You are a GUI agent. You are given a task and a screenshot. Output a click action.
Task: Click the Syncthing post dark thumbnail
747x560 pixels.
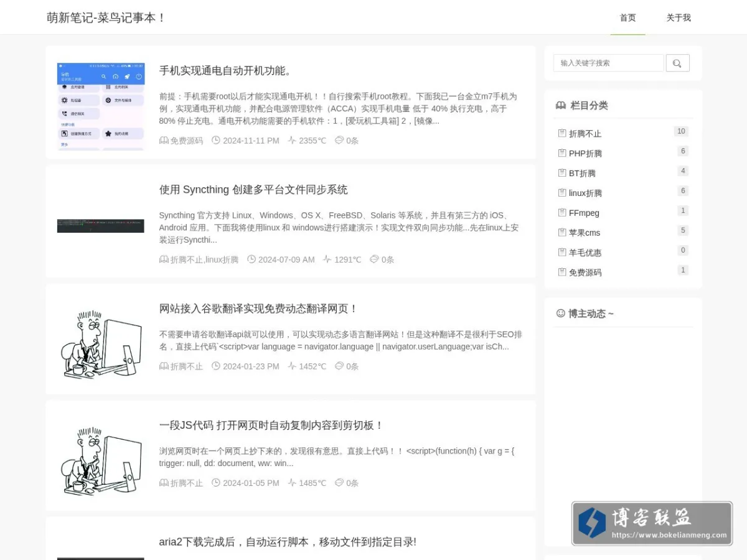tap(100, 226)
